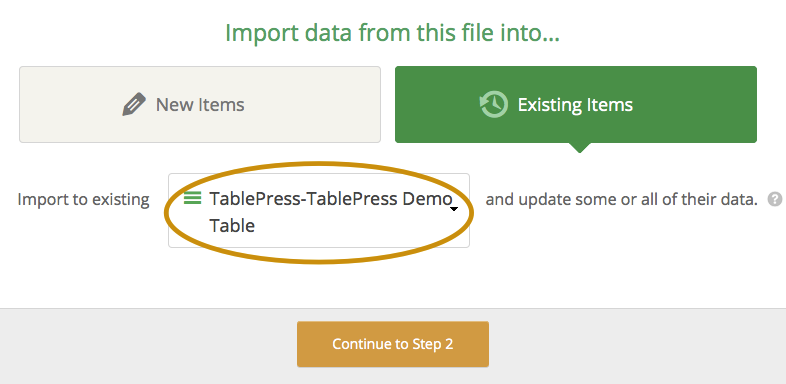Image resolution: width=786 pixels, height=384 pixels.
Task: Click the 'Existing Items' white text label
Action: pyautogui.click(x=575, y=105)
